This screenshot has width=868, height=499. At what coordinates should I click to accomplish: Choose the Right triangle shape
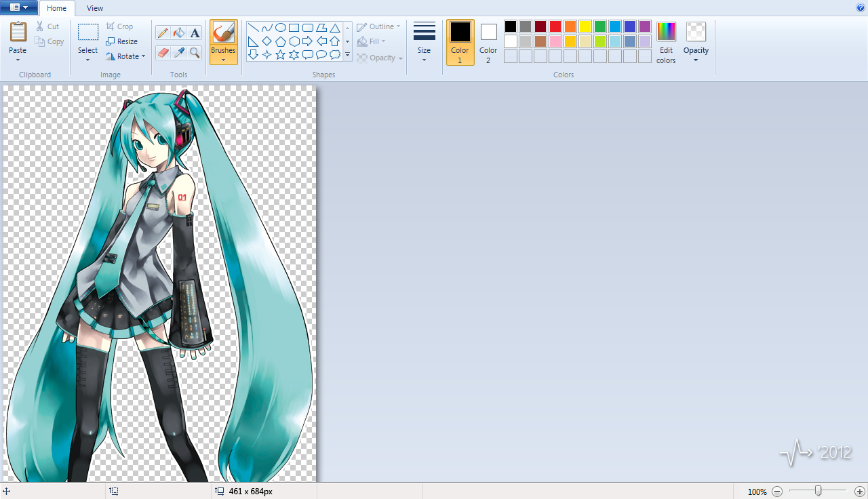point(253,41)
